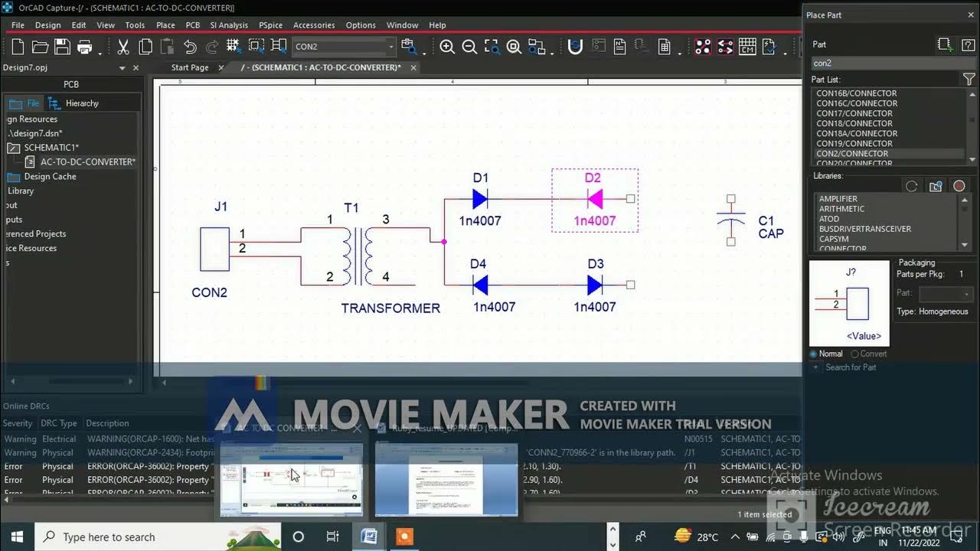Click the place part icon in Place Part panel

click(x=945, y=44)
